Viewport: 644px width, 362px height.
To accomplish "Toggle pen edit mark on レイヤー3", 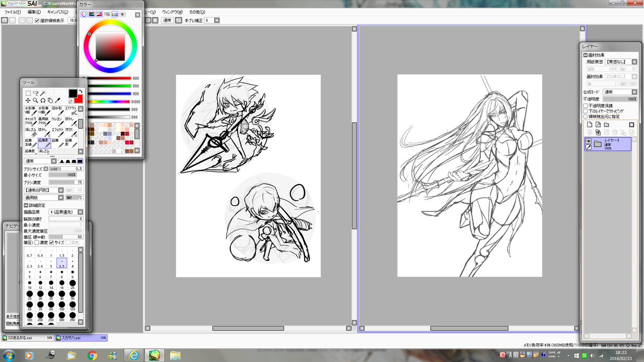I will pos(588,147).
